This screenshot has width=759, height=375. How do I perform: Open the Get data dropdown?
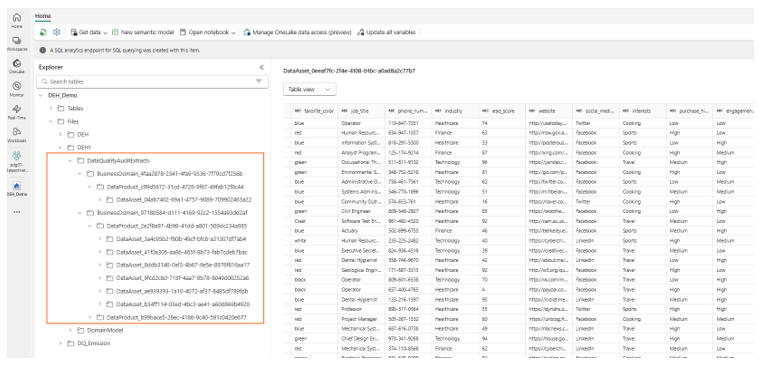89,32
